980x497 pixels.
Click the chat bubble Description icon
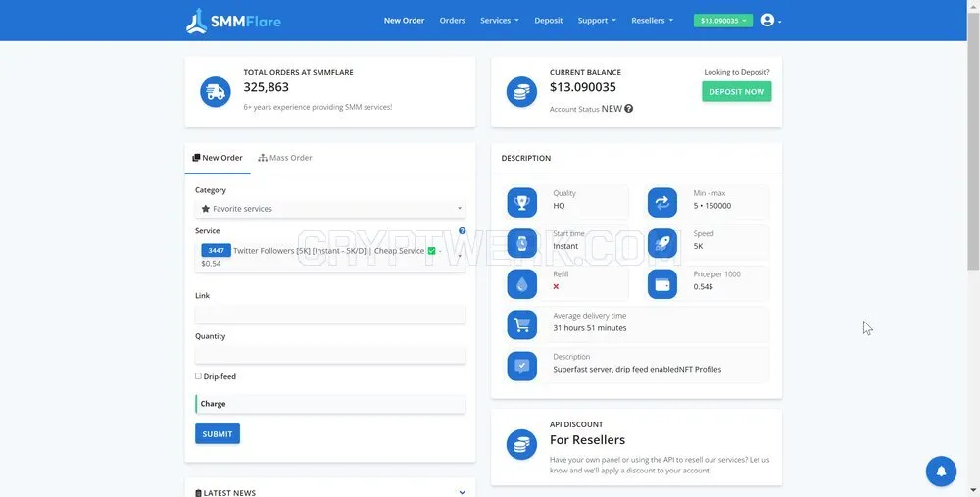tap(522, 366)
